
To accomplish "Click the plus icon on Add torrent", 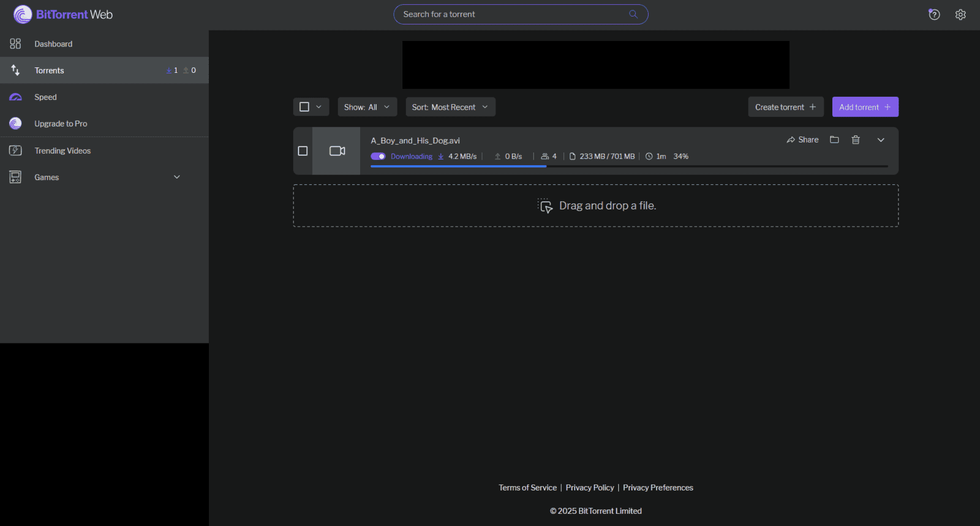I will [888, 107].
